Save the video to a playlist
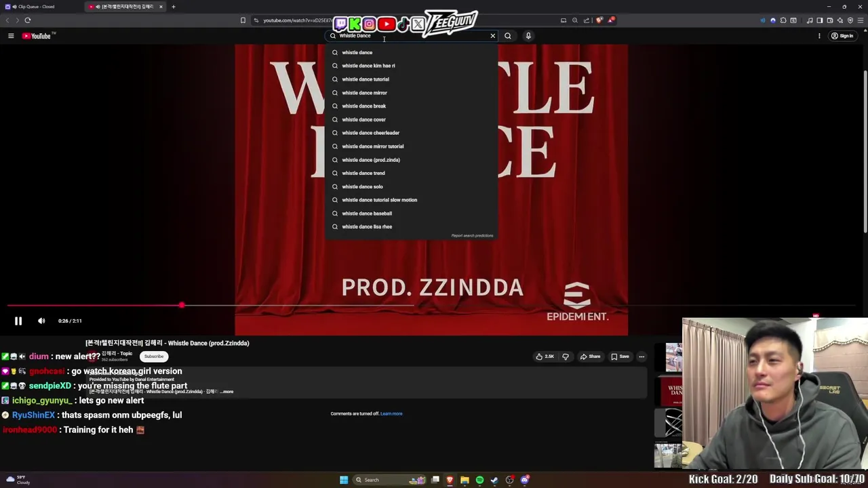This screenshot has height=488, width=868. click(x=620, y=357)
